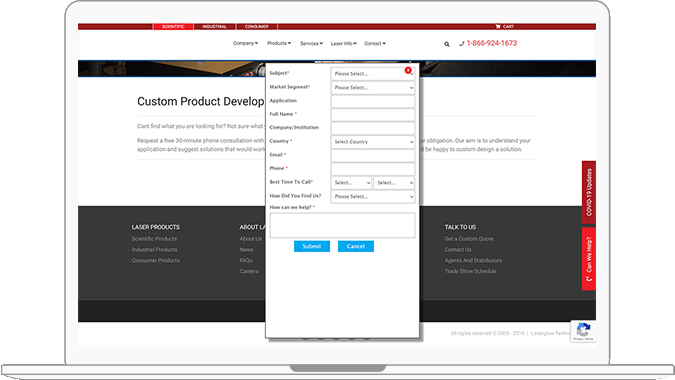The width and height of the screenshot is (675, 380).
Task: Open the Company menu
Action: (245, 43)
